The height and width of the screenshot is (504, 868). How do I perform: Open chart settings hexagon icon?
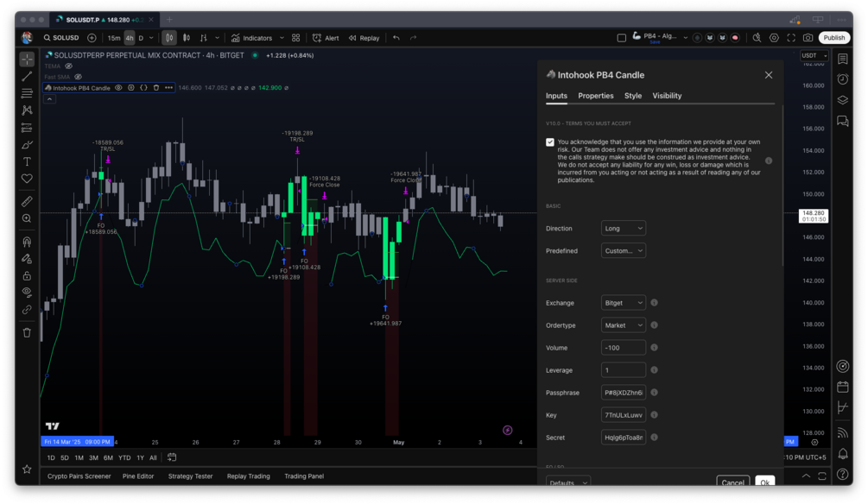pos(774,38)
